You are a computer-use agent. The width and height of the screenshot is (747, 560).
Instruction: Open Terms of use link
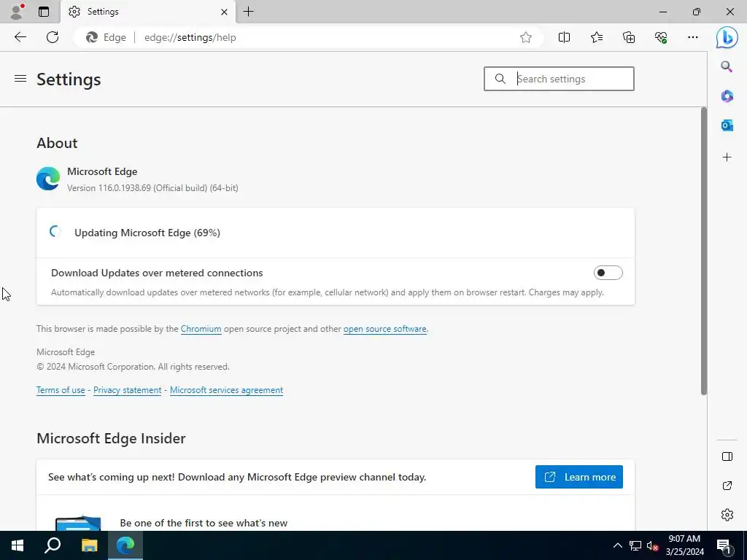pyautogui.click(x=61, y=391)
